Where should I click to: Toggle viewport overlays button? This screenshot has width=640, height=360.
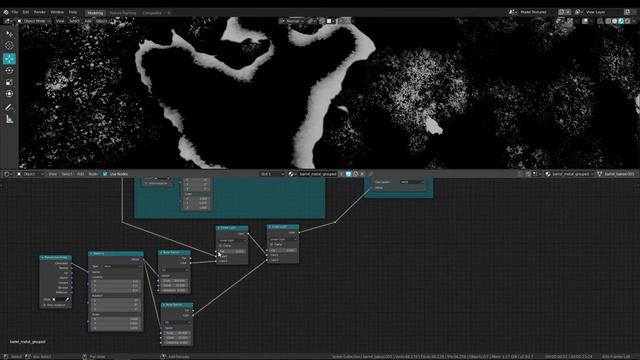[x=585, y=21]
